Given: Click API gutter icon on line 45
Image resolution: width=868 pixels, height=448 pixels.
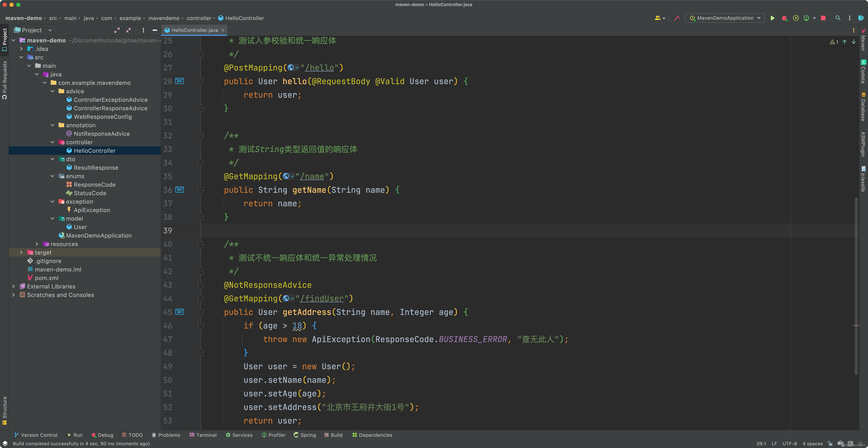Looking at the screenshot, I should [x=180, y=312].
